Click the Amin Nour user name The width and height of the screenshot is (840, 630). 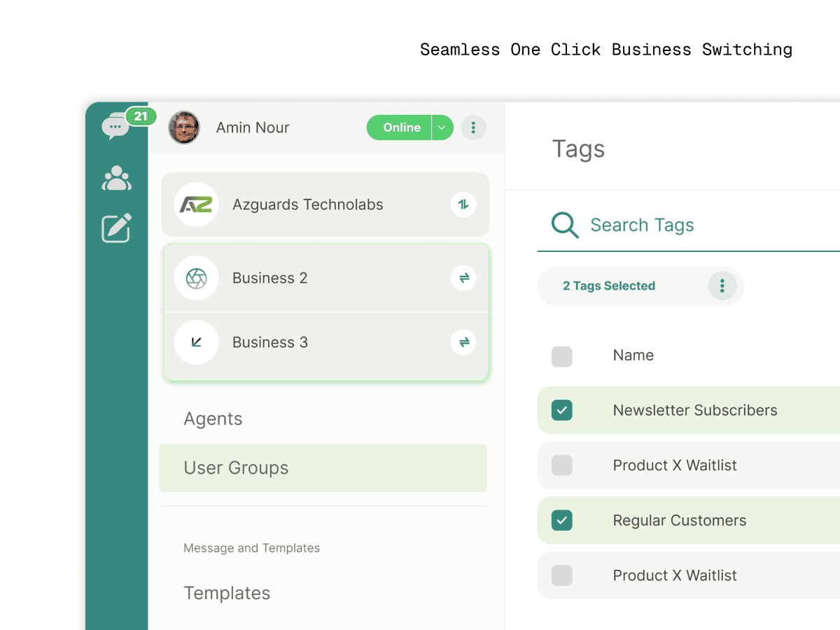pyautogui.click(x=253, y=127)
